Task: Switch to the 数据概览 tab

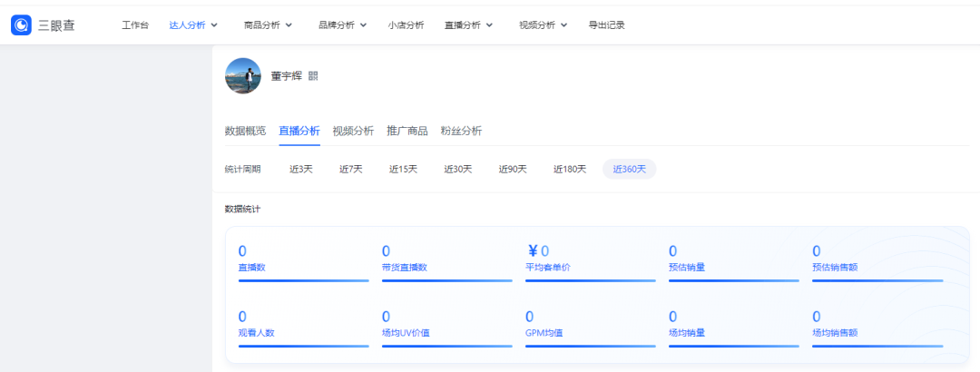Action: click(x=245, y=131)
